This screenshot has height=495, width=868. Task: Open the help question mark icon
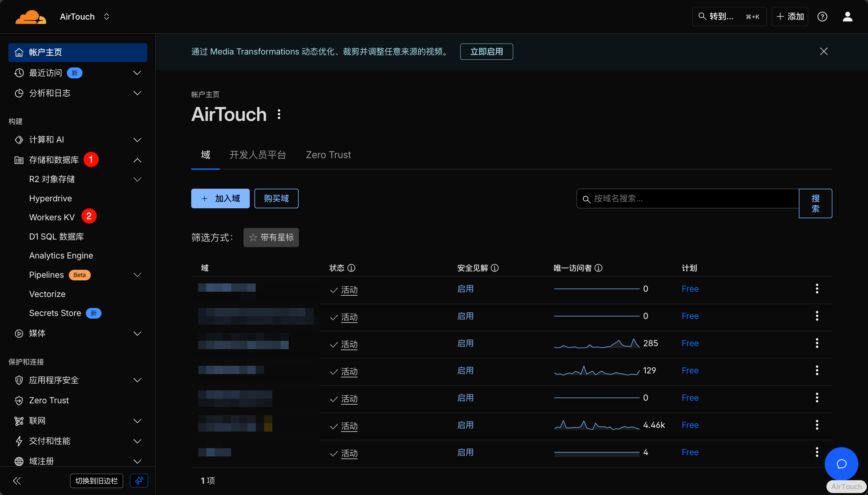tap(822, 17)
